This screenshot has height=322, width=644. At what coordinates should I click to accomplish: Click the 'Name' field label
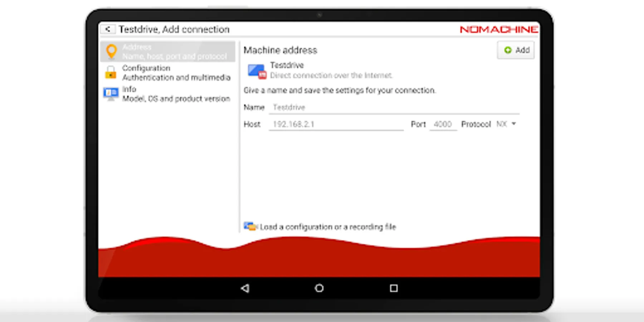(254, 107)
